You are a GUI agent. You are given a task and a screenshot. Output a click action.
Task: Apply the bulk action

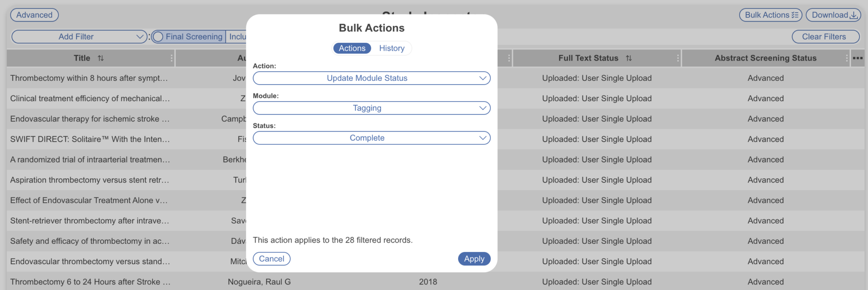click(x=474, y=259)
